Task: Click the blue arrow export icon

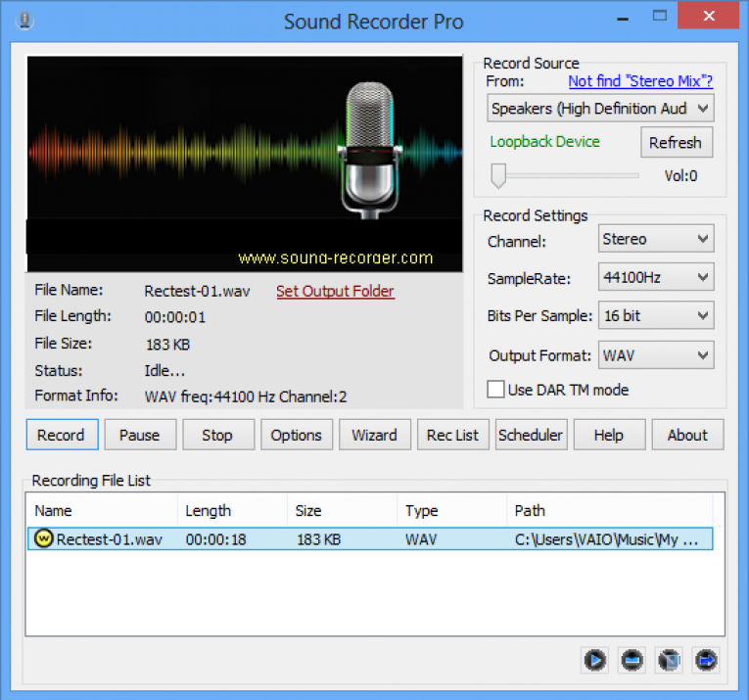Action: pyautogui.click(x=706, y=661)
